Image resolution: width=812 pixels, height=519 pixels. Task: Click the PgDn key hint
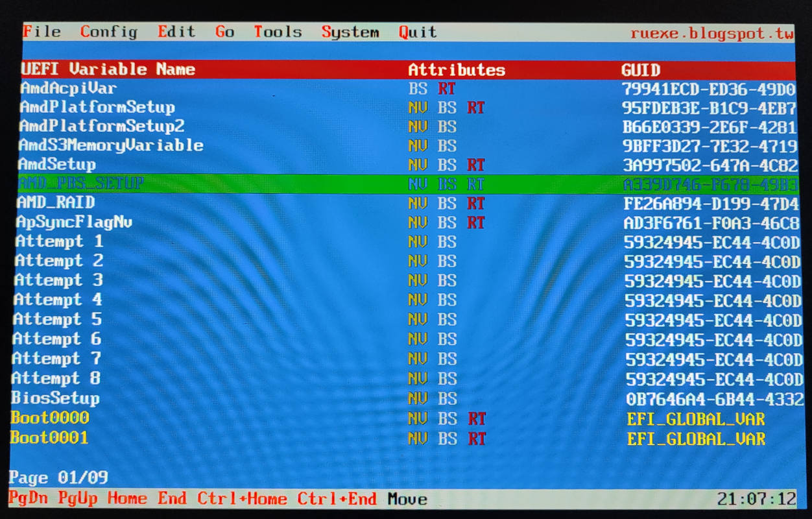click(29, 499)
